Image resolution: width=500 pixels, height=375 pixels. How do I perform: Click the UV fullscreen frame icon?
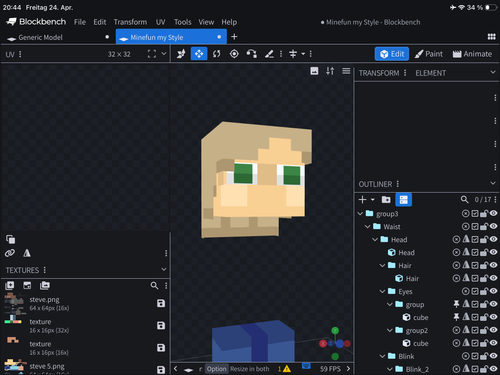pos(152,54)
